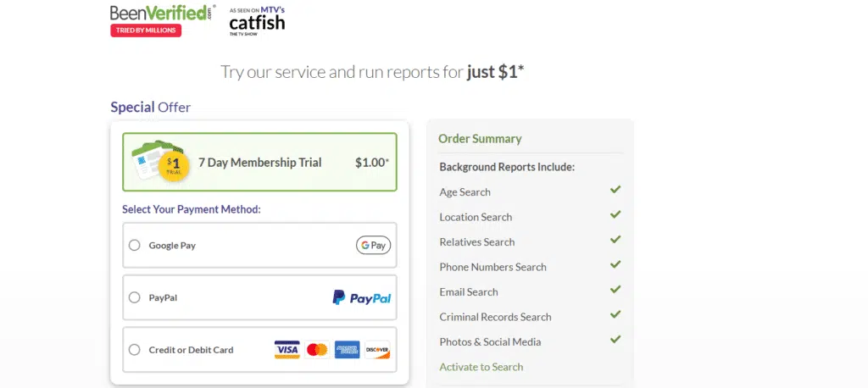
Task: Click the PayPal logo
Action: 362,297
